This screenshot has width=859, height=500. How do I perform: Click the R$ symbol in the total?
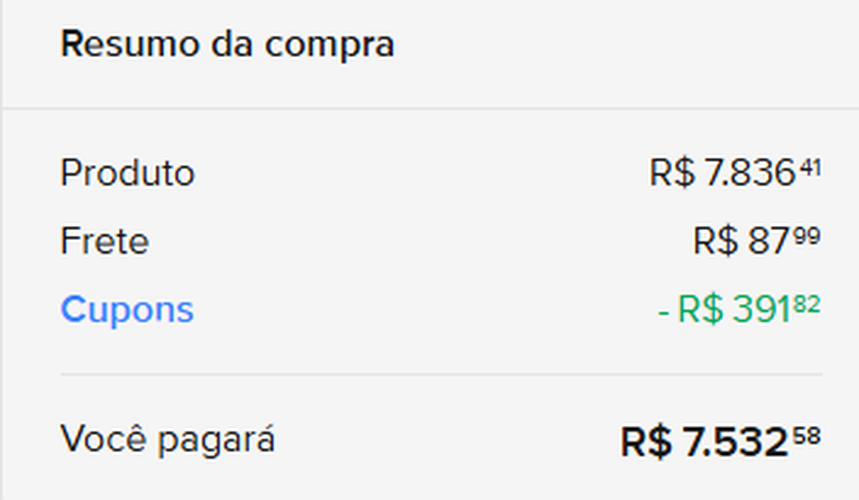(648, 442)
